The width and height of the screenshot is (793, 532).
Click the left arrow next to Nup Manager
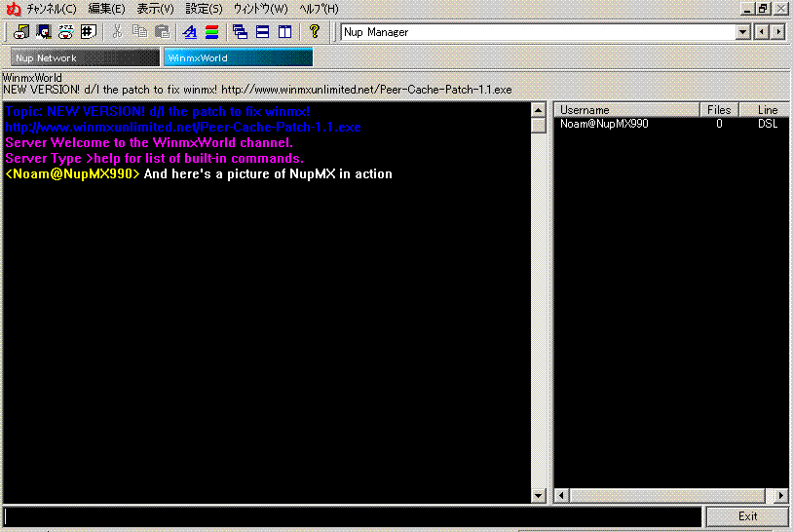(761, 32)
